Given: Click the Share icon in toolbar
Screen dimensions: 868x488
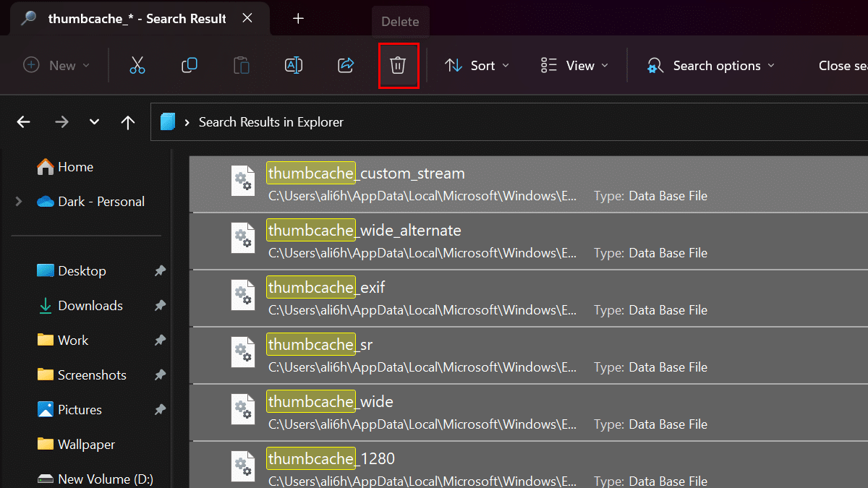Looking at the screenshot, I should tap(346, 66).
